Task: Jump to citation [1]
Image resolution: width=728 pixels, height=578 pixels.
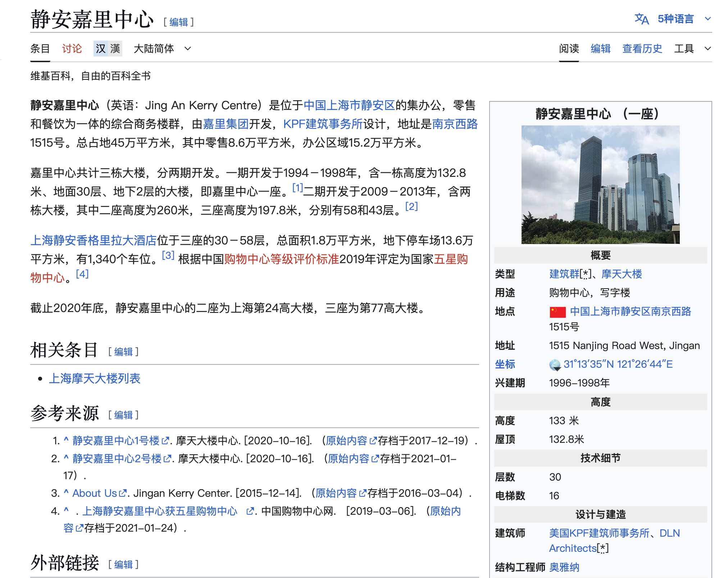Action: pos(297,187)
